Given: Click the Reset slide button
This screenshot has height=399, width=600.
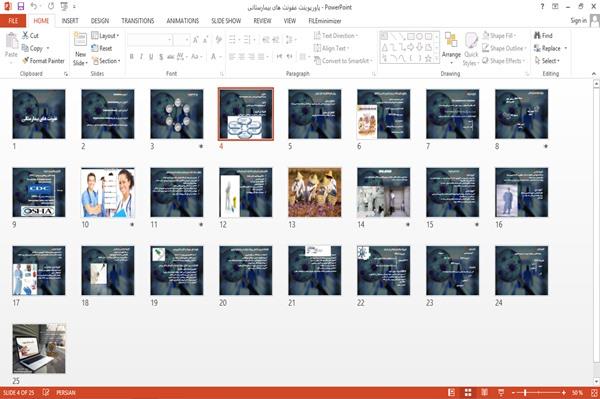Looking at the screenshot, I should coord(102,48).
